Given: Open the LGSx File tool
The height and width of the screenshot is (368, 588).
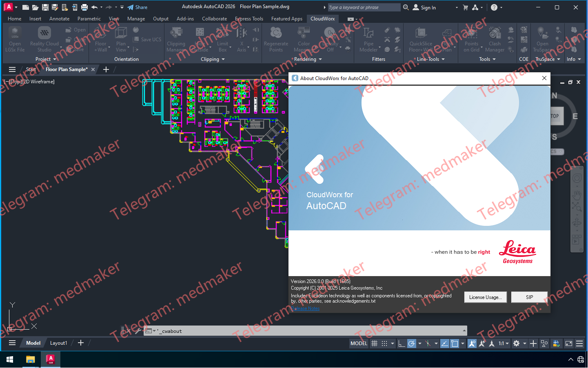Looking at the screenshot, I should (15, 39).
